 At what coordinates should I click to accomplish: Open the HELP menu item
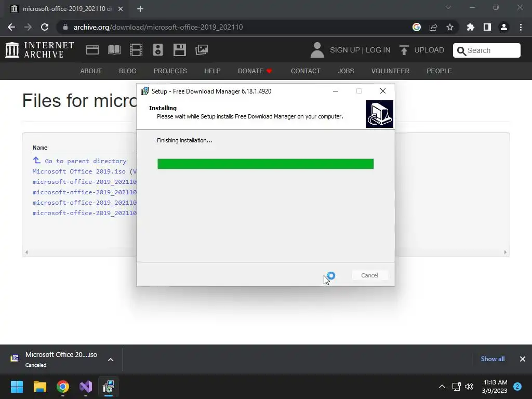click(x=212, y=71)
